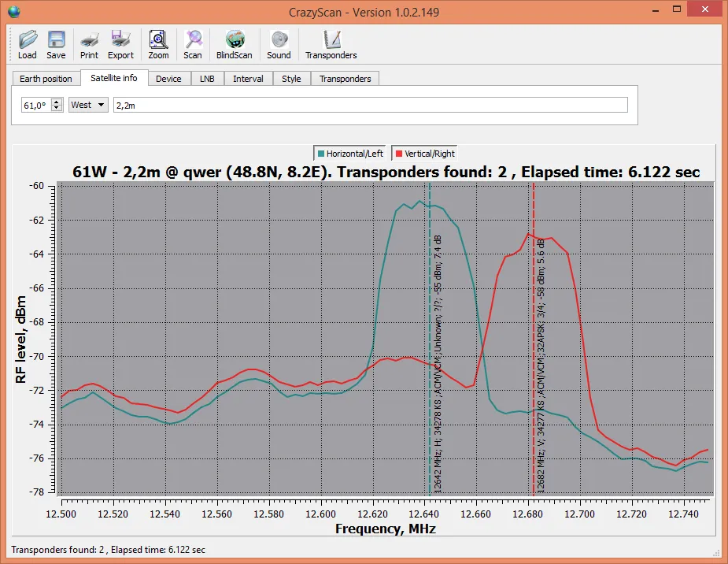Viewport: 728px width, 564px height.
Task: Switch to the Earth position tab
Action: [x=46, y=79]
